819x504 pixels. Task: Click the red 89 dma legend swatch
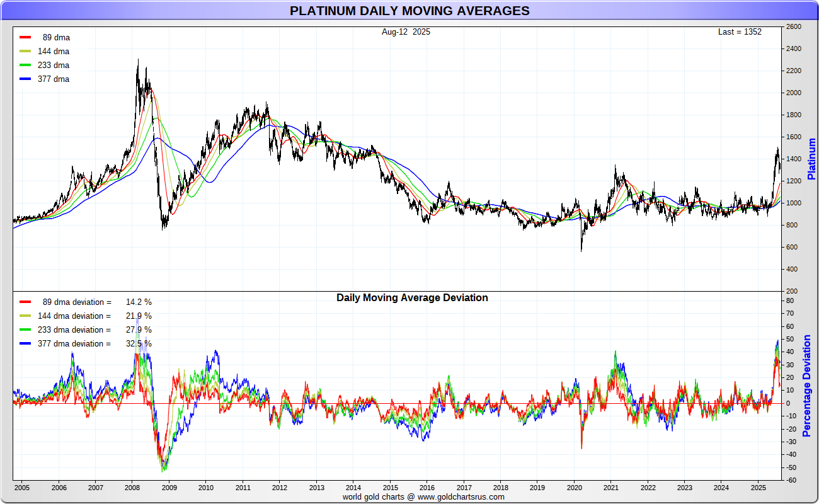pyautogui.click(x=25, y=37)
